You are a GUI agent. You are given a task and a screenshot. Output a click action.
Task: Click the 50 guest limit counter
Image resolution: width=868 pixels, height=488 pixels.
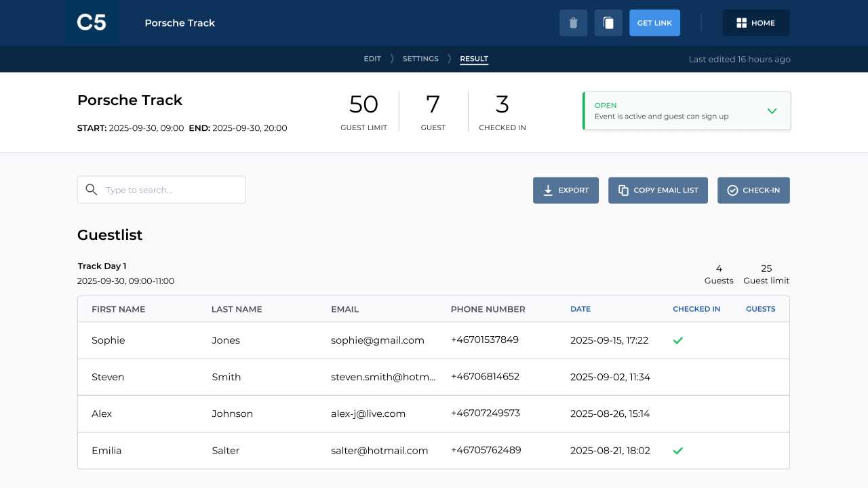pyautogui.click(x=363, y=112)
